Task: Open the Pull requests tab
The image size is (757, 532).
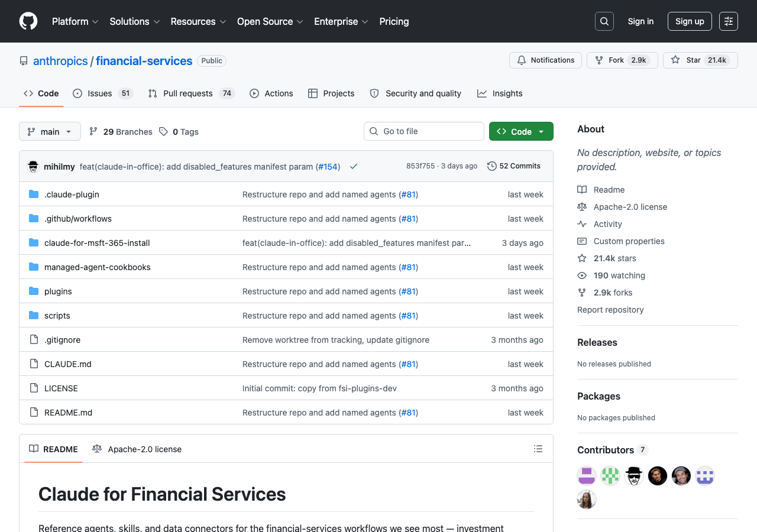Action: click(x=192, y=93)
